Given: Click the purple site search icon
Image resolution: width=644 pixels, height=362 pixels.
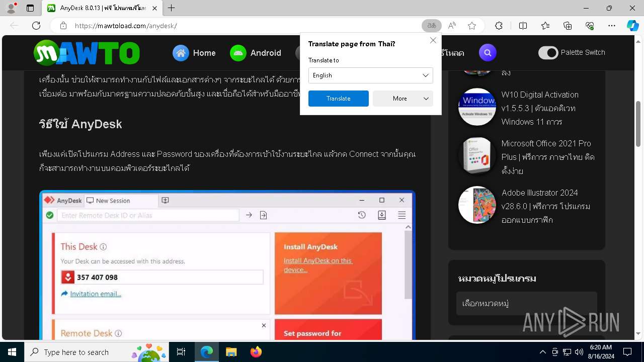Looking at the screenshot, I should click(487, 52).
